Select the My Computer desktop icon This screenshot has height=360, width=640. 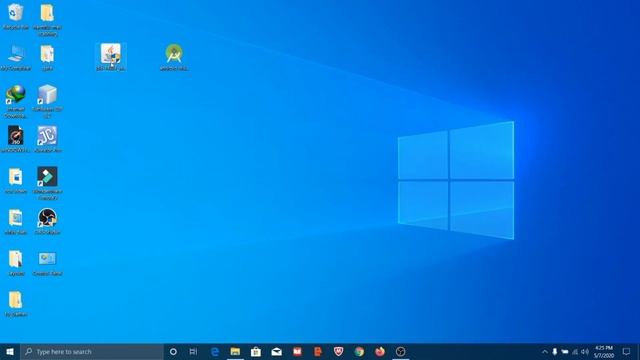click(x=16, y=58)
